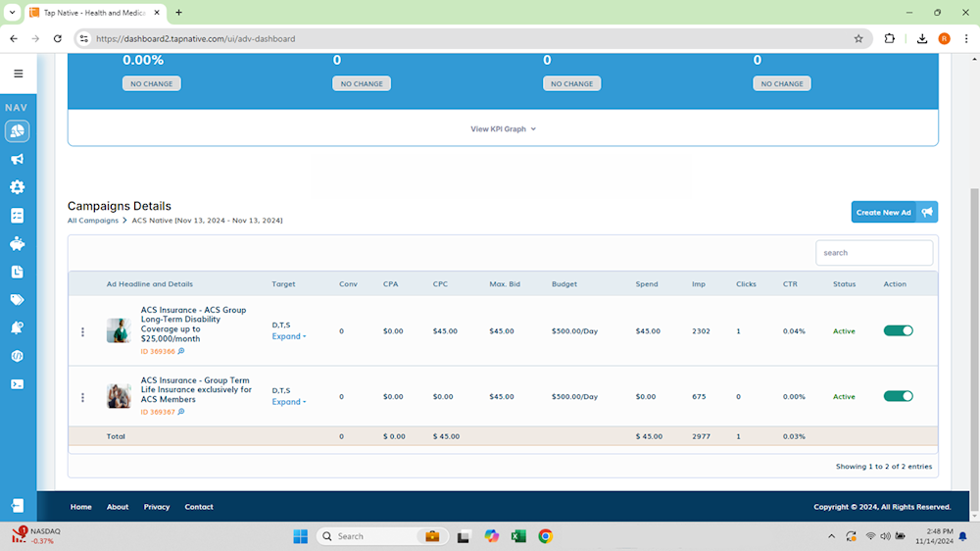This screenshot has height=551, width=980.
Task: Open the dashboard pie chart nav icon
Action: (x=17, y=131)
